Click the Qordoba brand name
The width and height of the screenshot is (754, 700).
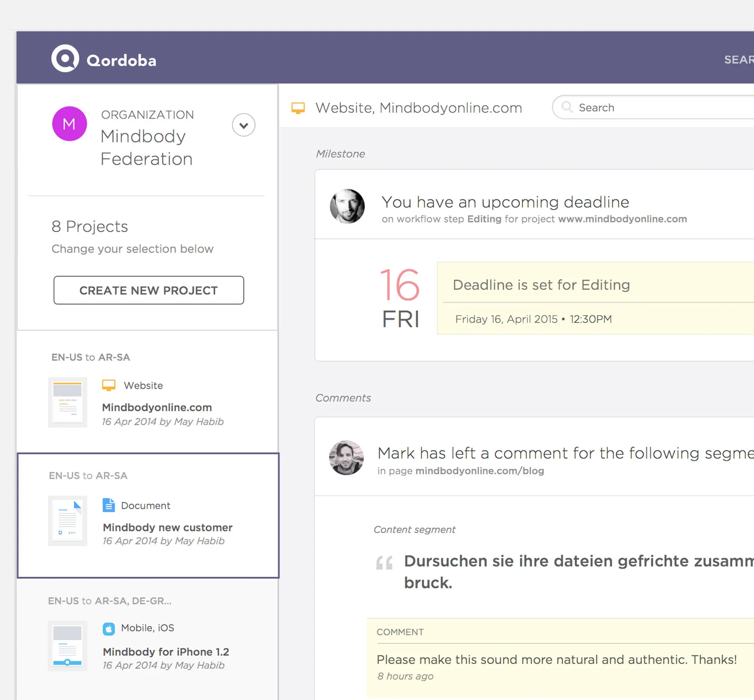(121, 60)
